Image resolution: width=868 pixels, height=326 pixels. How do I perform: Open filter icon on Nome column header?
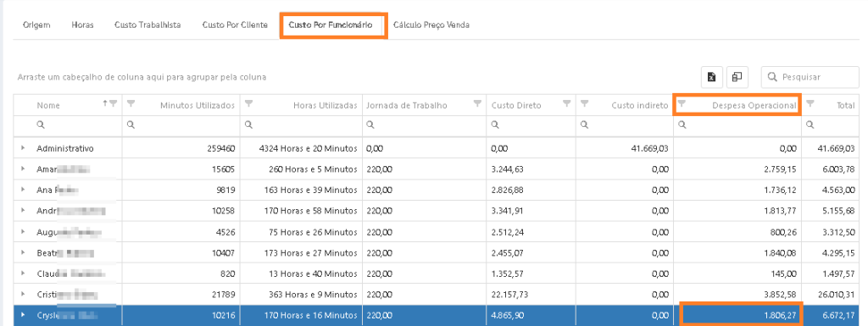pyautogui.click(x=114, y=103)
